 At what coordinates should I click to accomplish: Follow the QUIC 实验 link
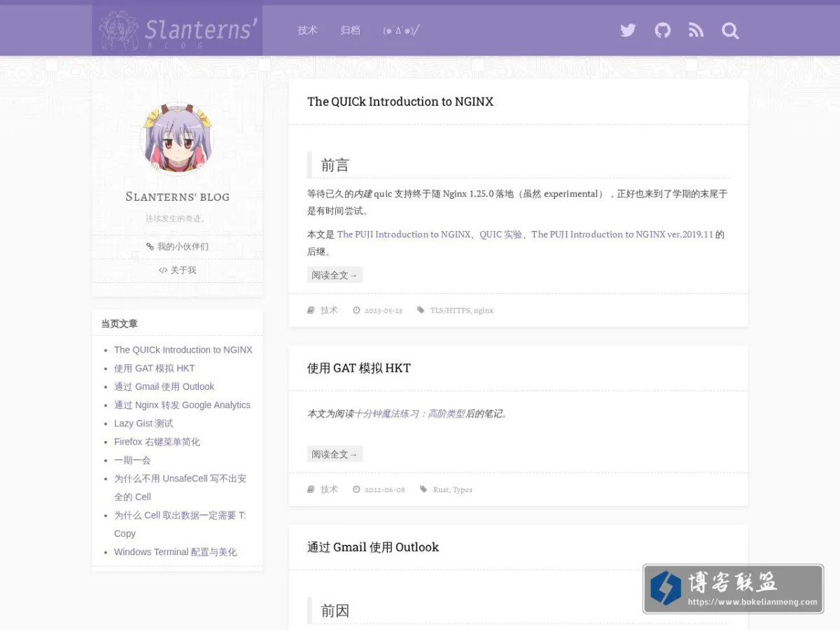tap(501, 234)
